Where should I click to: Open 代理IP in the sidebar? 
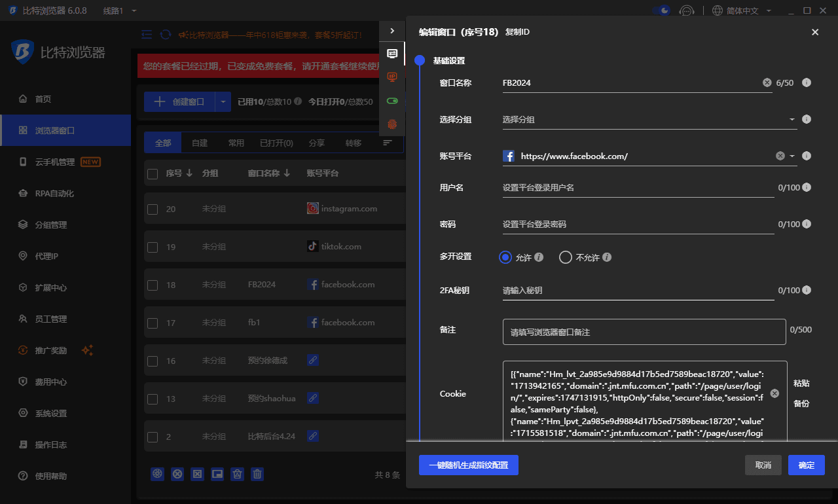coord(46,256)
